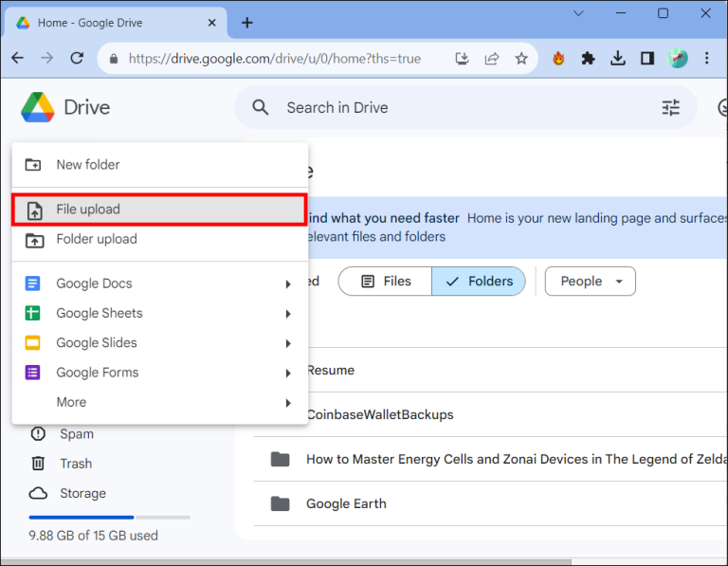Click the Storage cloud icon
This screenshot has width=728, height=566.
pyautogui.click(x=38, y=493)
